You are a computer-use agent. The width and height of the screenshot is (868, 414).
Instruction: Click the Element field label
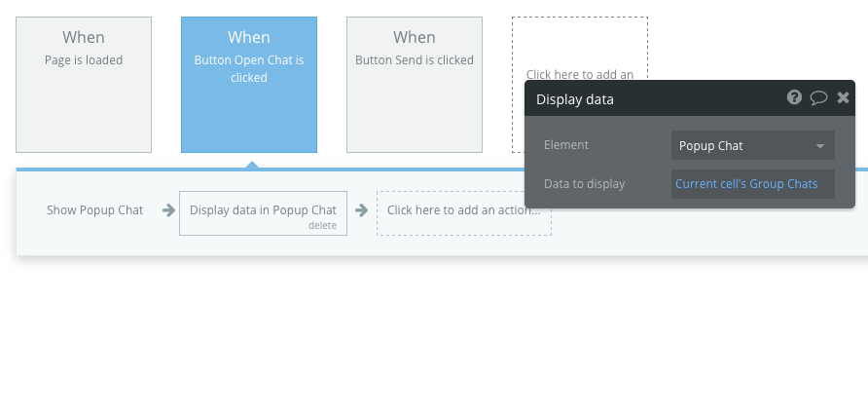click(x=566, y=145)
